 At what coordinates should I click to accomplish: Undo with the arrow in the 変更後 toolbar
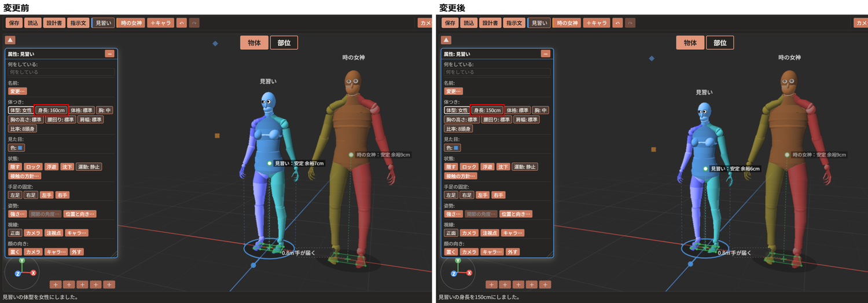pos(618,23)
